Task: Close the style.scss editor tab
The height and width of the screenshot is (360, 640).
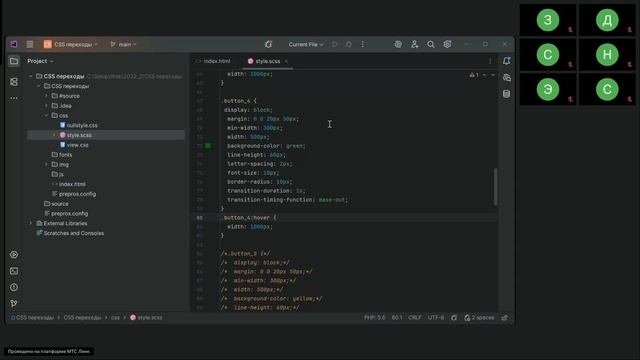Action: click(x=286, y=61)
